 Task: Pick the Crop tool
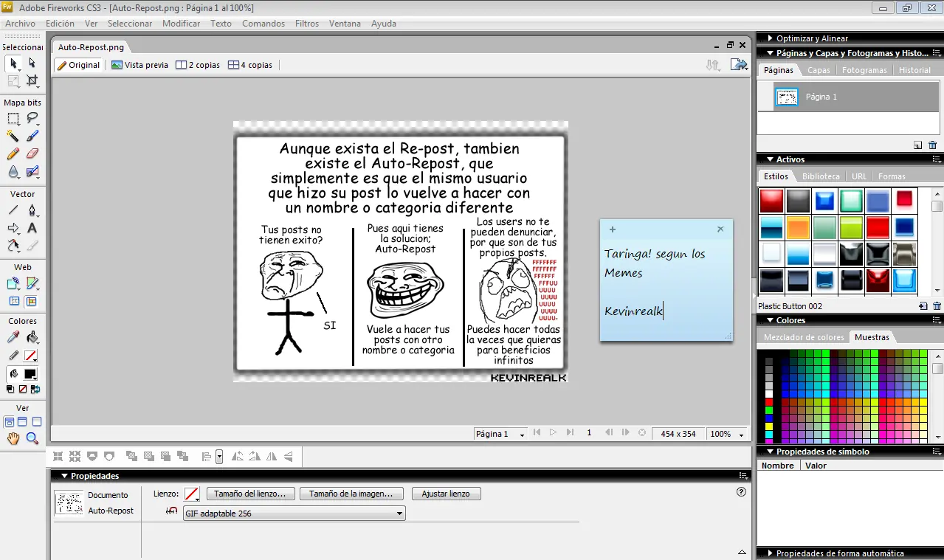[32, 80]
